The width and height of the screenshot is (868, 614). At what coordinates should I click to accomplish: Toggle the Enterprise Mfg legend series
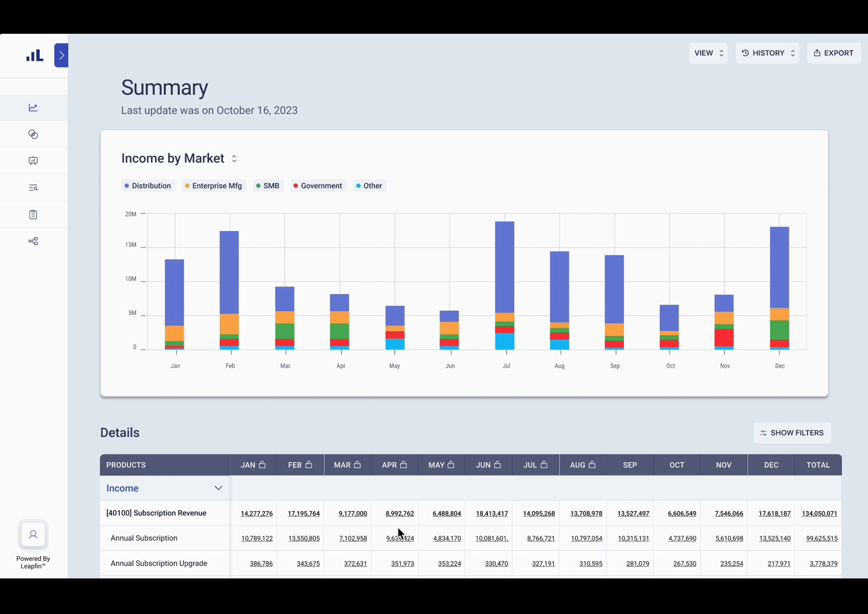pos(214,186)
